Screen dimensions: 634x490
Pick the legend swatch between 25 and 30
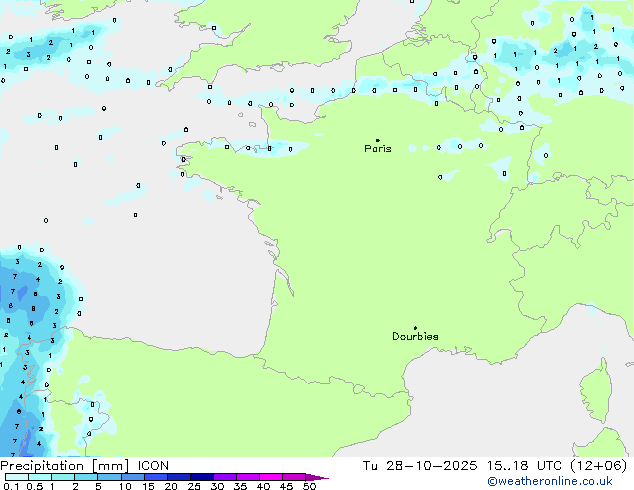coord(202,477)
